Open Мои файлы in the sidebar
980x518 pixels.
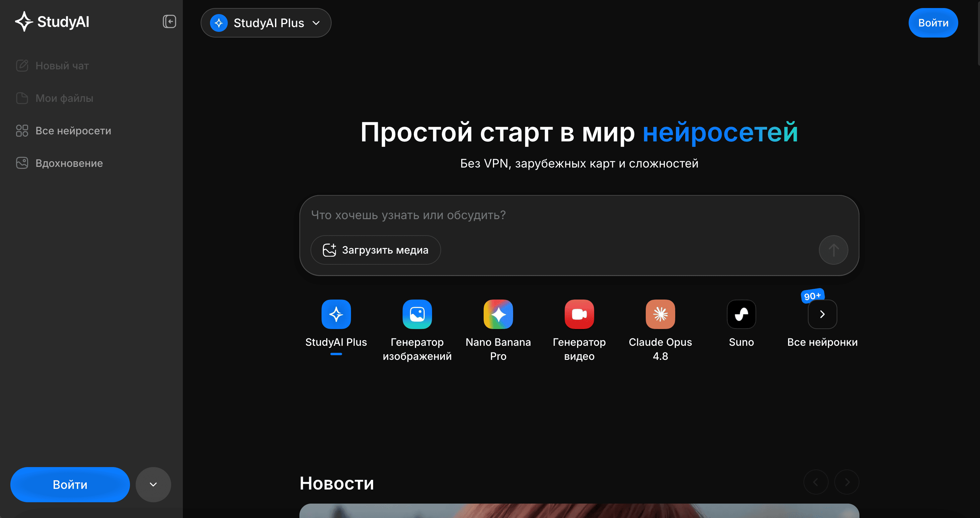55,98
